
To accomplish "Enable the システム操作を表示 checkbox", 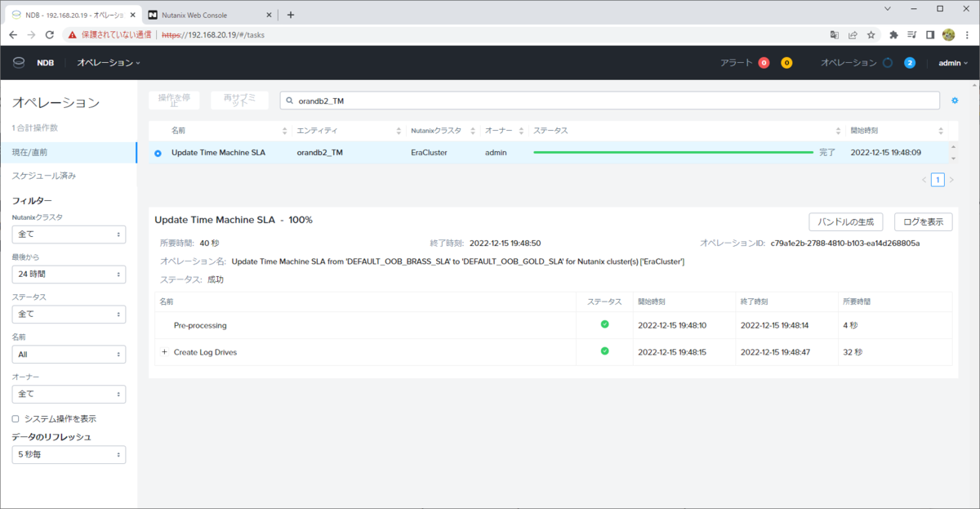I will coord(16,418).
